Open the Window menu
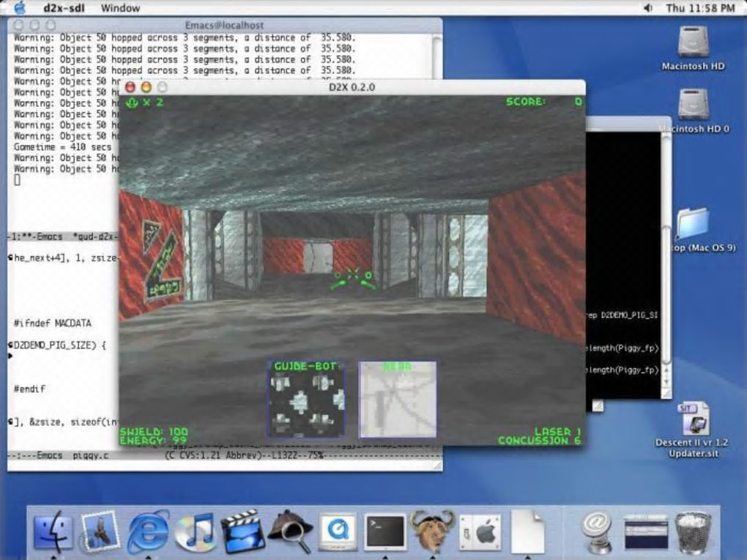 coord(121,8)
